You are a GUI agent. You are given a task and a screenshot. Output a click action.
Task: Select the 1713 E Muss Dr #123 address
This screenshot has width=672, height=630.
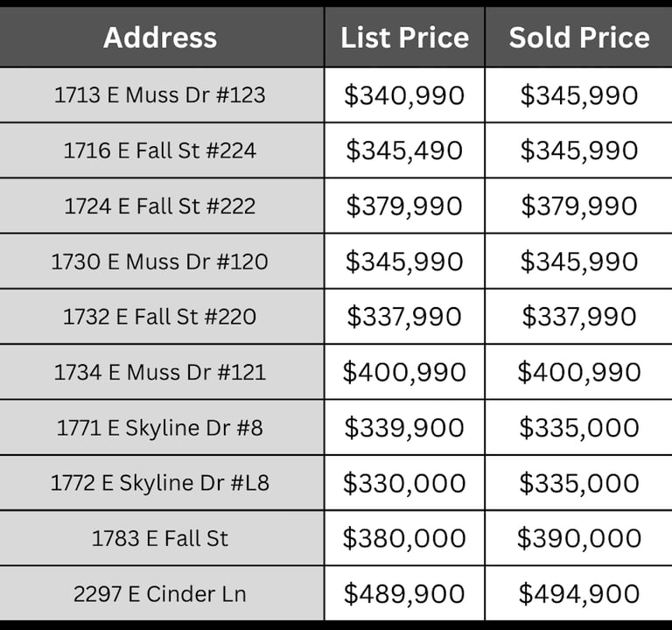(x=160, y=94)
